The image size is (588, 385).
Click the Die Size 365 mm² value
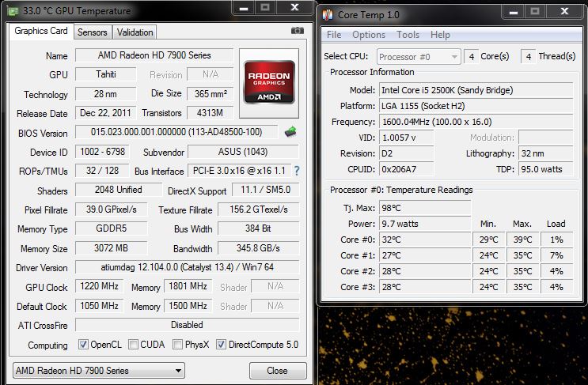click(x=211, y=93)
